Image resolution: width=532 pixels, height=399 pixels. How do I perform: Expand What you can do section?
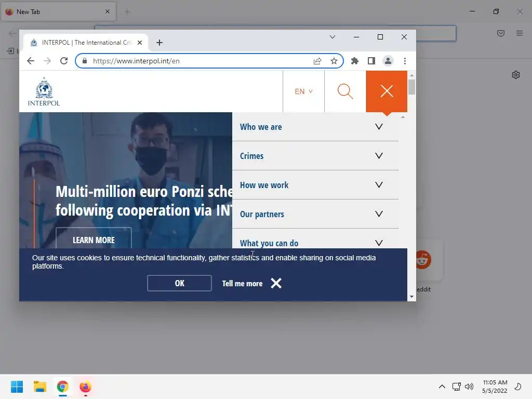pyautogui.click(x=379, y=243)
